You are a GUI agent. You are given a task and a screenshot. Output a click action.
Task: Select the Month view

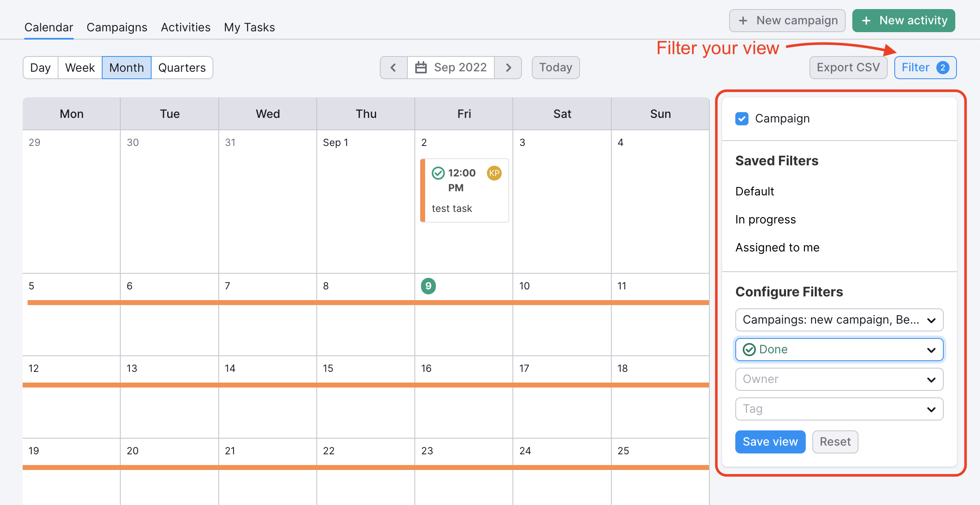(126, 68)
